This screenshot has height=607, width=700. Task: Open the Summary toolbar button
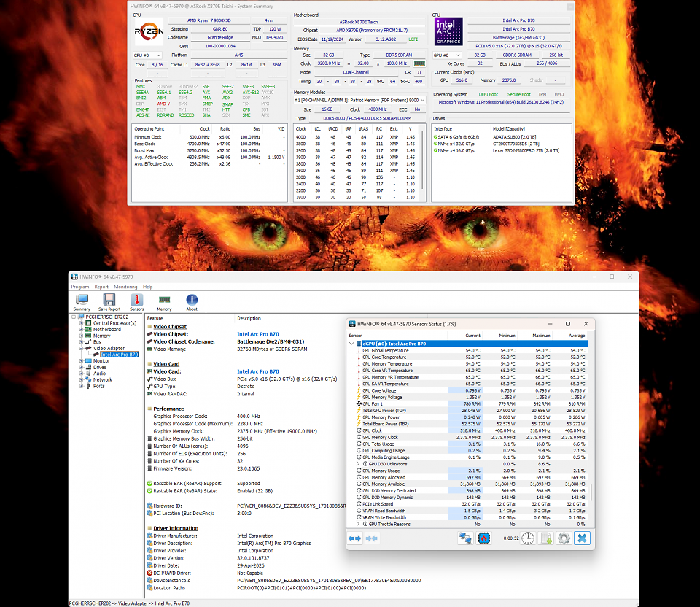click(82, 302)
